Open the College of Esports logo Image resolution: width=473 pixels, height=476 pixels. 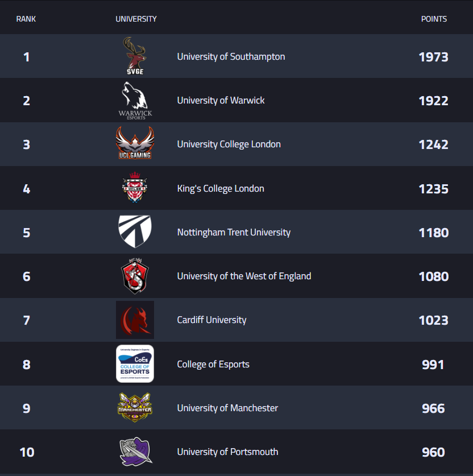tap(135, 364)
